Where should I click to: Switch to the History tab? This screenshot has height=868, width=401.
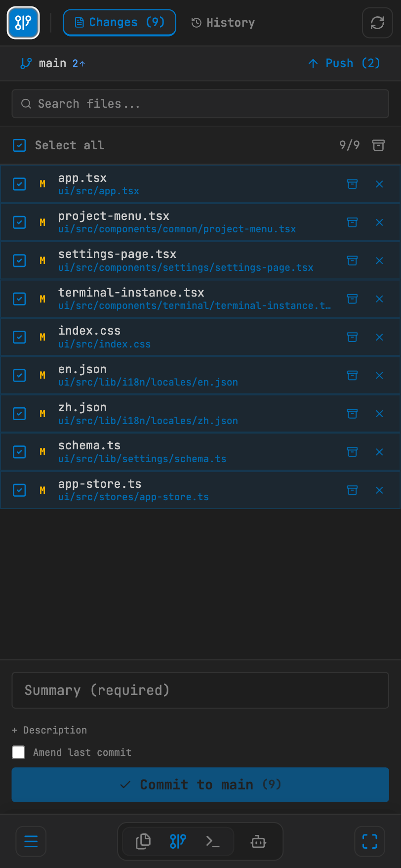click(223, 23)
